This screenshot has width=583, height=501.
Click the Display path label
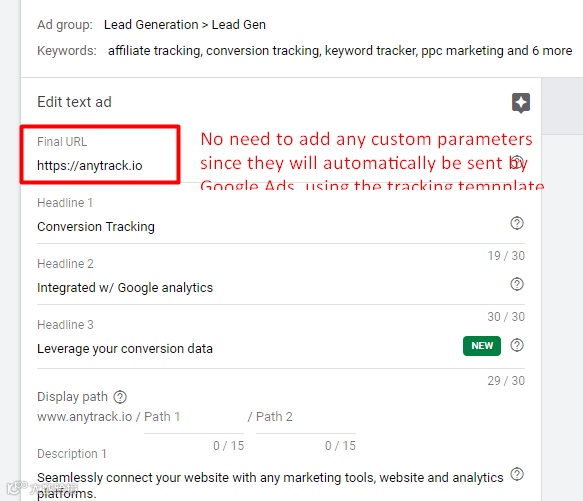[x=73, y=397]
